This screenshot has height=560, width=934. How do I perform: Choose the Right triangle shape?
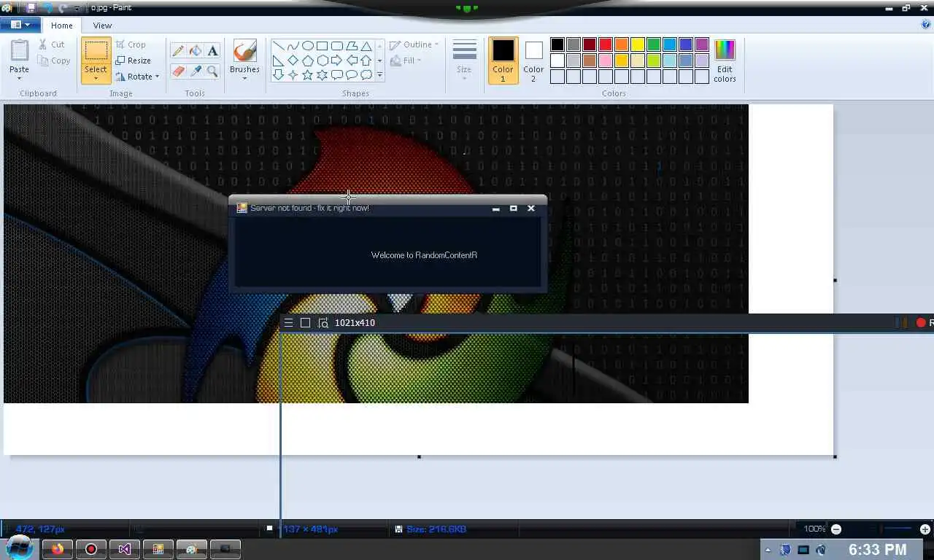click(278, 60)
